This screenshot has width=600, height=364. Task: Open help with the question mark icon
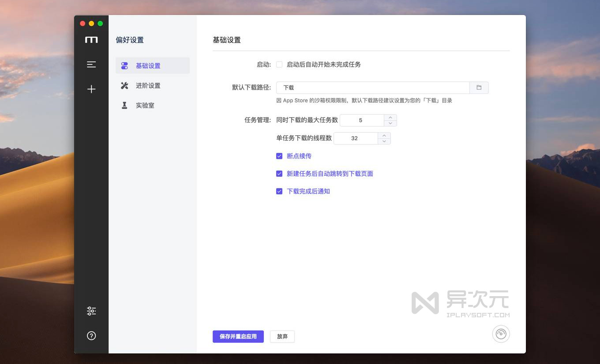click(x=91, y=335)
